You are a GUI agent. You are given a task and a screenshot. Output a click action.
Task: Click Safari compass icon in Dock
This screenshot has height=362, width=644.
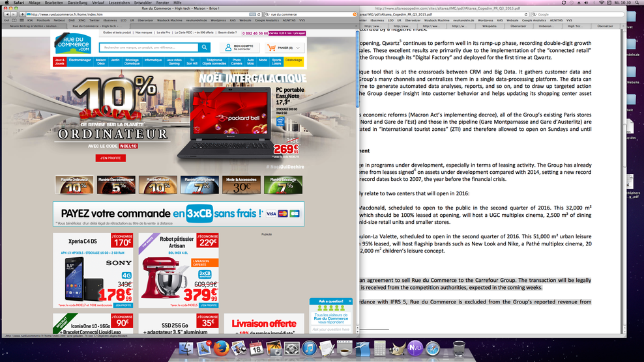pos(432,349)
